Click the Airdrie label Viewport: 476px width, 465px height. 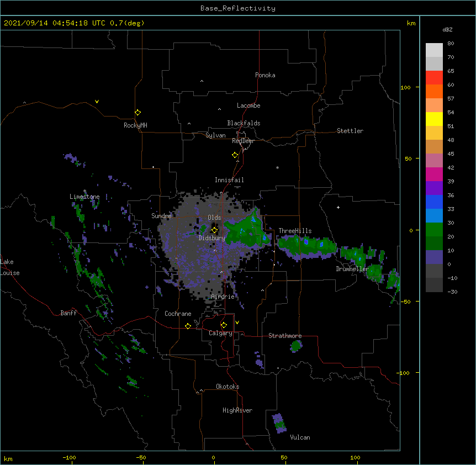coord(223,297)
